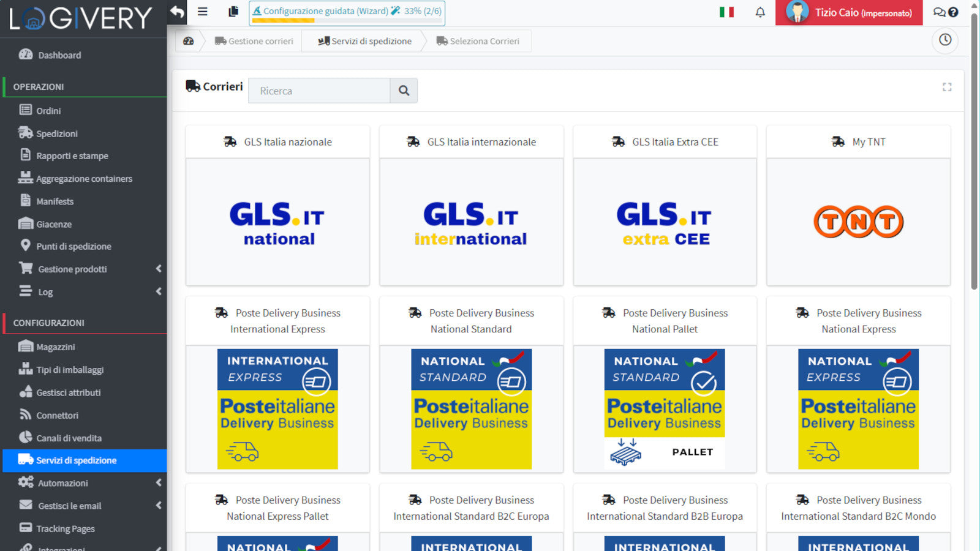Click the Ricerca search input field

pos(319,91)
